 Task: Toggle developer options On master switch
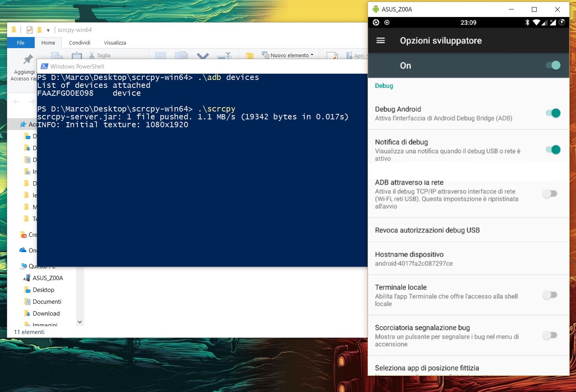coord(553,65)
